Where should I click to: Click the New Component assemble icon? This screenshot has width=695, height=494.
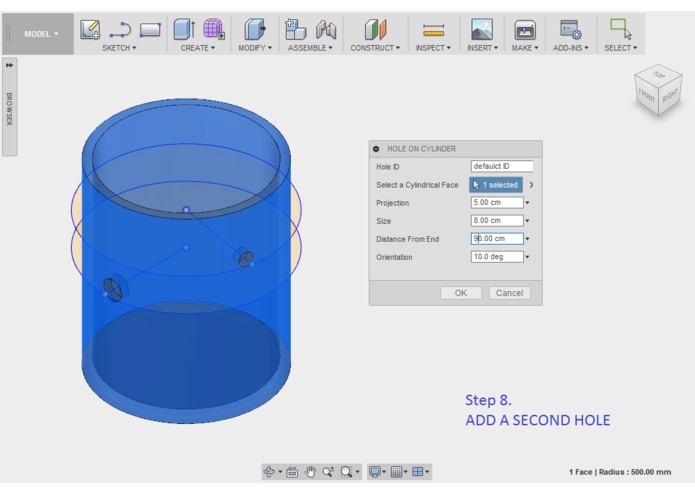295,29
